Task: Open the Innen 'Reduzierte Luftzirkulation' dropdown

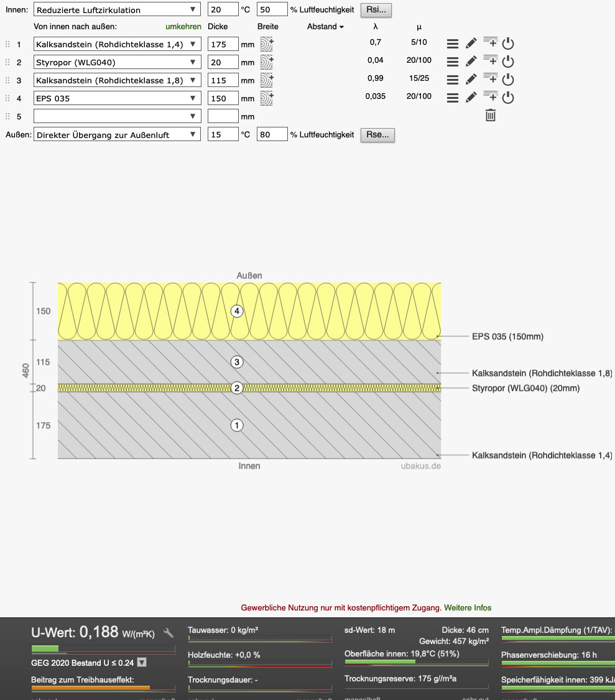Action: 117,10
